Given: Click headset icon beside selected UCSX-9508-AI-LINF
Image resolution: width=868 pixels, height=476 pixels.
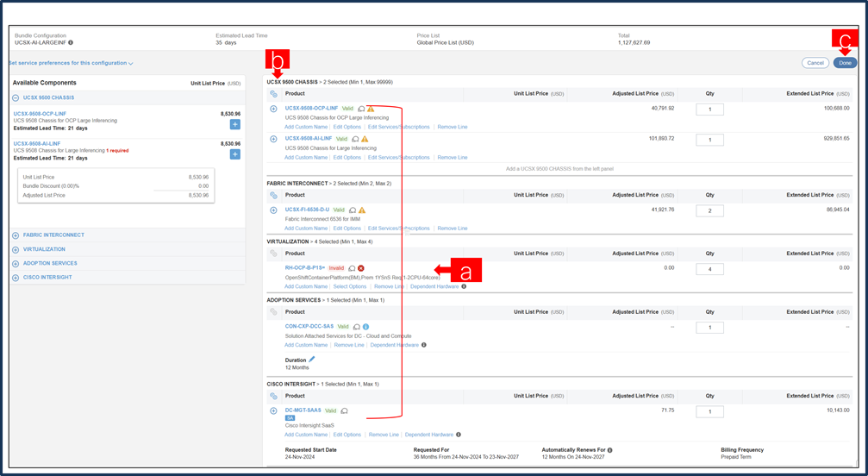Looking at the screenshot, I should click(x=355, y=139).
